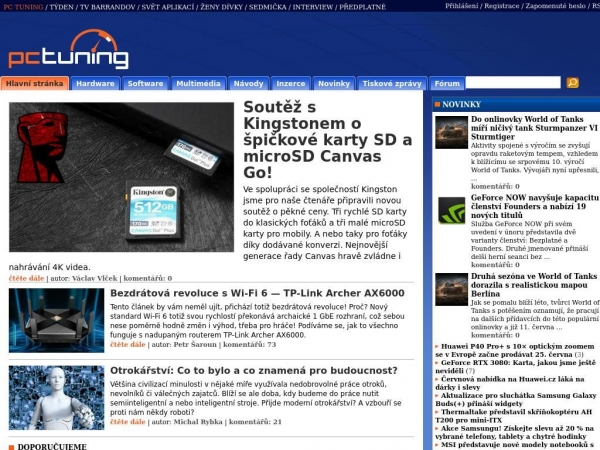Click Sturmtiger World of Tanks news thumbnail

point(451,132)
